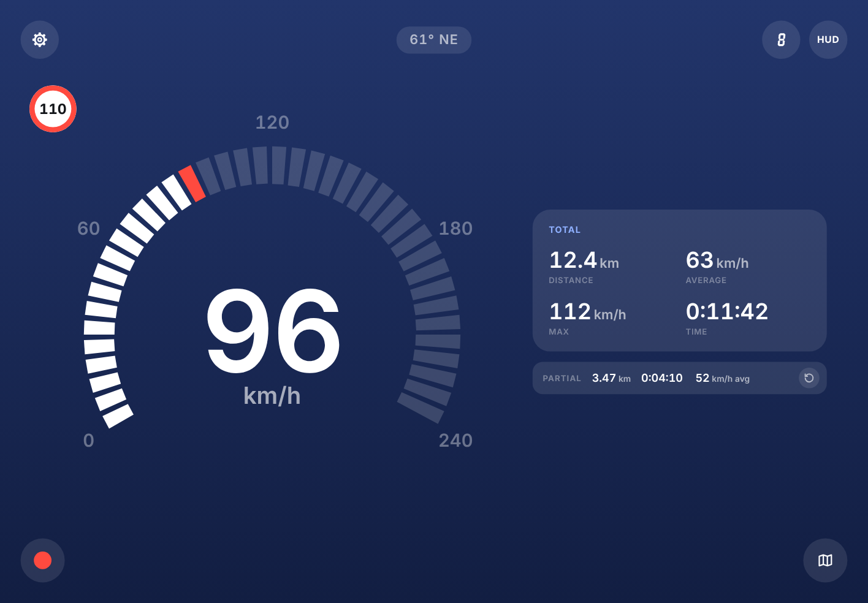Click the PARTIAL label
This screenshot has height=603, width=868.
[562, 379]
